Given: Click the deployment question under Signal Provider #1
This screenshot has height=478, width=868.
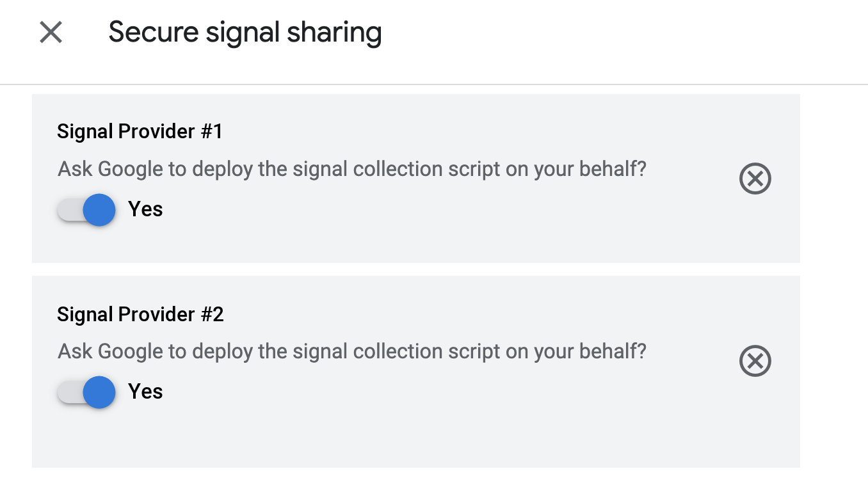Looking at the screenshot, I should coord(352,170).
